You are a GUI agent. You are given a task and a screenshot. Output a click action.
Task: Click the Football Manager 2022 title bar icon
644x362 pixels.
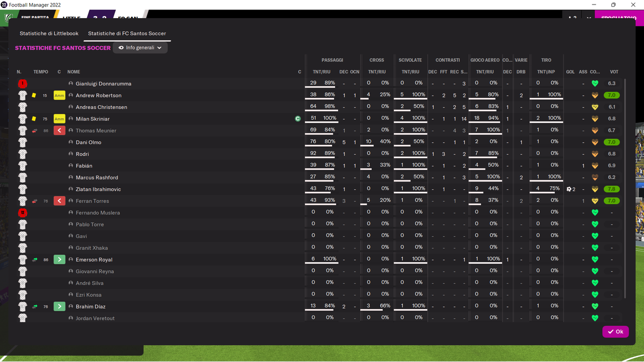tap(4, 5)
